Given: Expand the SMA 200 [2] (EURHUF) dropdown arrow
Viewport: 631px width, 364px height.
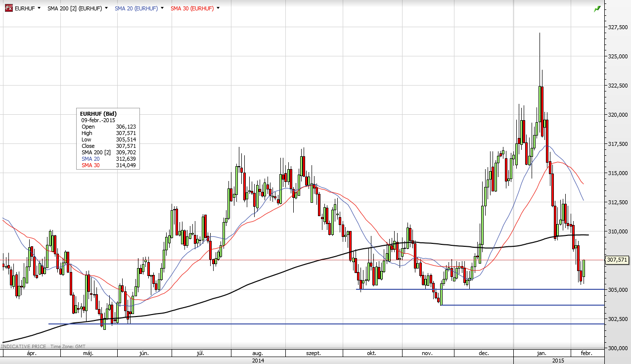Looking at the screenshot, I should pos(106,8).
